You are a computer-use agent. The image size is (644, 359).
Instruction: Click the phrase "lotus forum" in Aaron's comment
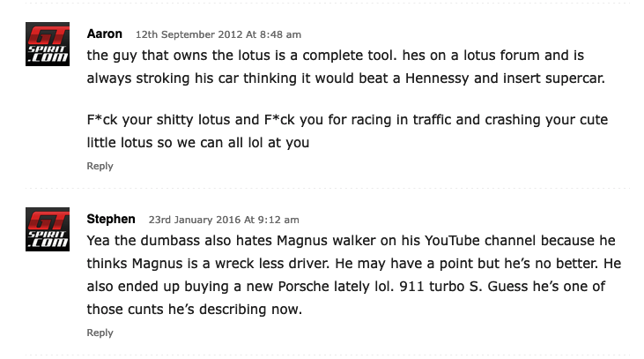pyautogui.click(x=501, y=55)
